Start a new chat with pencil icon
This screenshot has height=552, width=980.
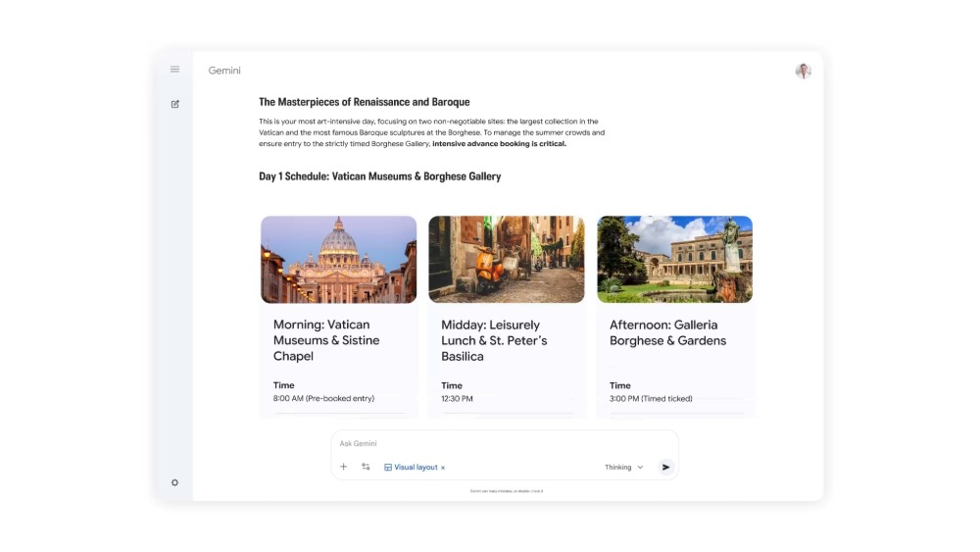pyautogui.click(x=175, y=104)
